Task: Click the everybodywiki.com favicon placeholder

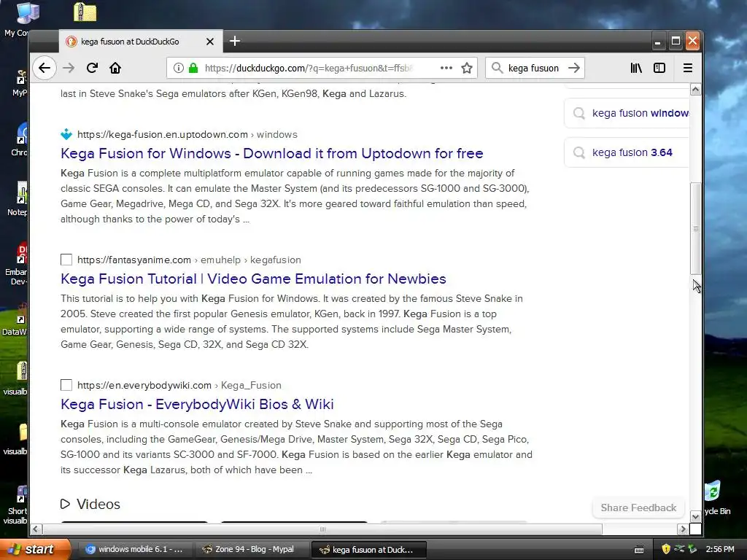Action: point(66,385)
